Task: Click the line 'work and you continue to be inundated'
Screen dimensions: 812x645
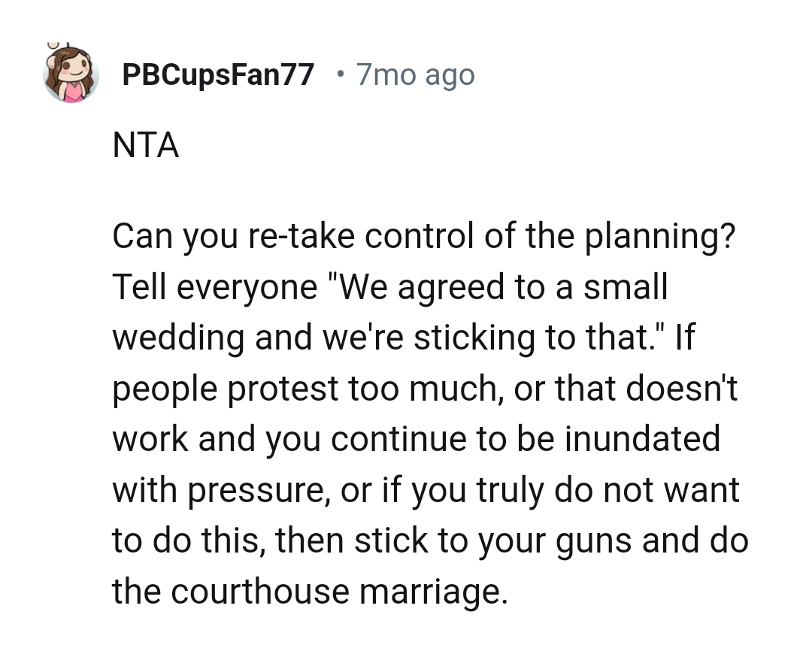Action: pos(417,440)
